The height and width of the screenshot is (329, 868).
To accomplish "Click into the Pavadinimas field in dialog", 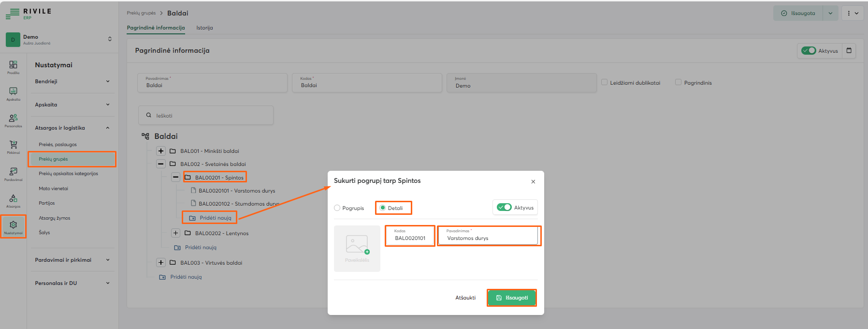I will pyautogui.click(x=489, y=238).
